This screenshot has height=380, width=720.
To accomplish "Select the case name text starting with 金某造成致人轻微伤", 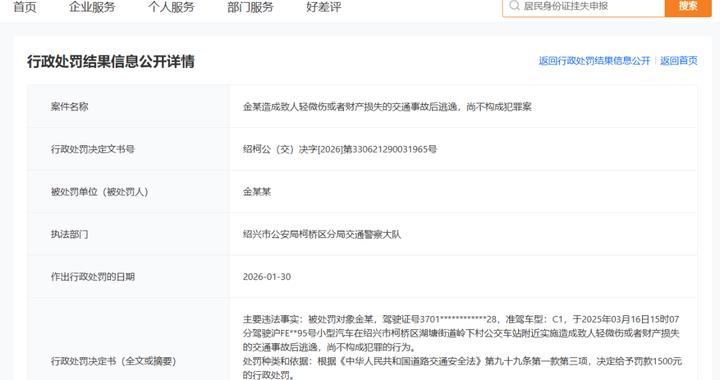I will pos(387,107).
